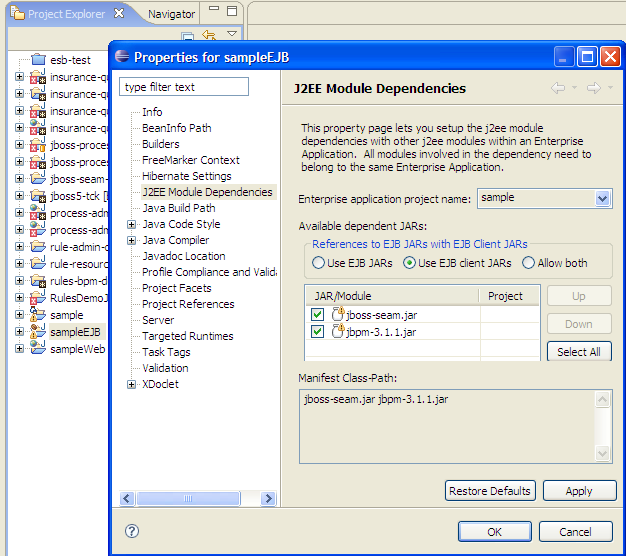
Task: Expand the sampleWeb project
Action: pos(19,348)
